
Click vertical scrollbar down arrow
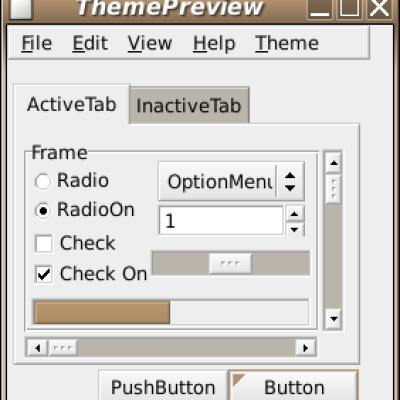[334, 319]
